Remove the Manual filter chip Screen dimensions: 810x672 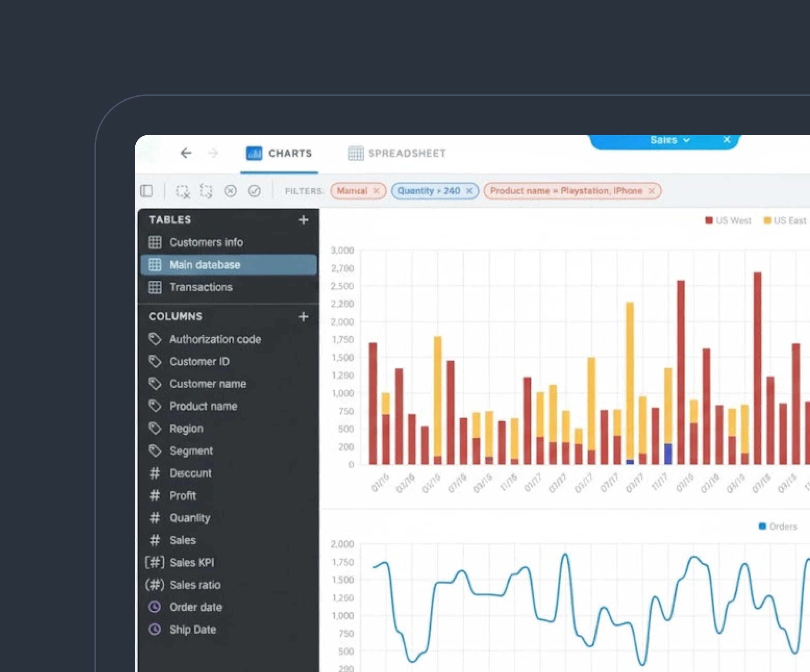coord(376,191)
